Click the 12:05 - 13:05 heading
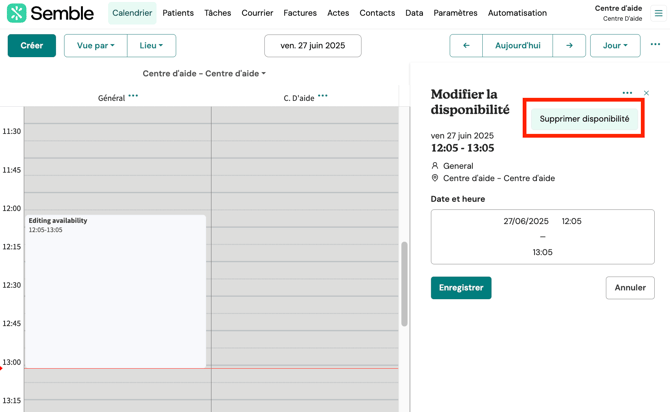The width and height of the screenshot is (670, 412). (462, 148)
